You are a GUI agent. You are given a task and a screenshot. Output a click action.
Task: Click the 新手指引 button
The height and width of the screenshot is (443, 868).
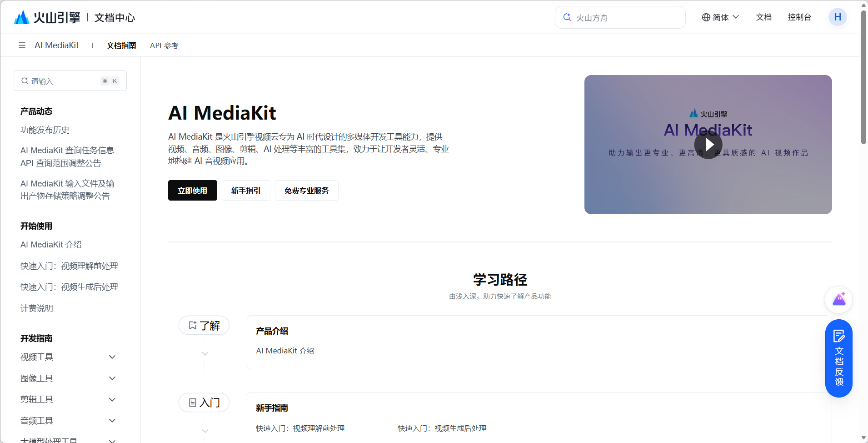246,190
